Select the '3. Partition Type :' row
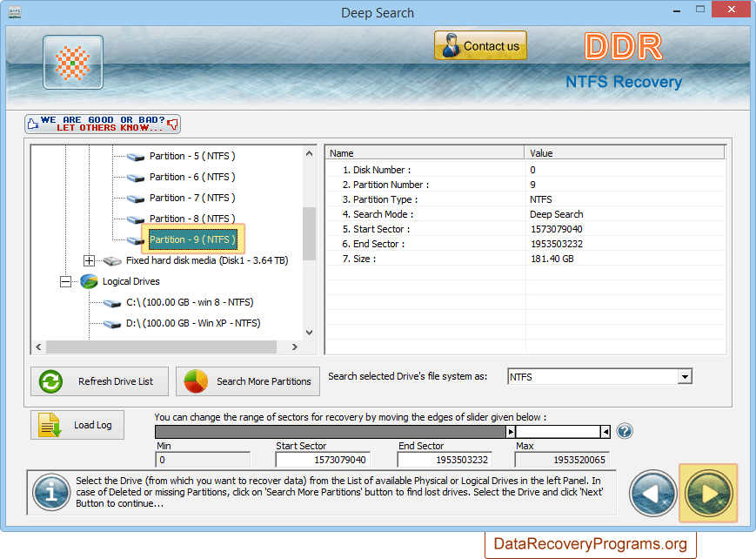This screenshot has height=559, width=756. point(525,199)
